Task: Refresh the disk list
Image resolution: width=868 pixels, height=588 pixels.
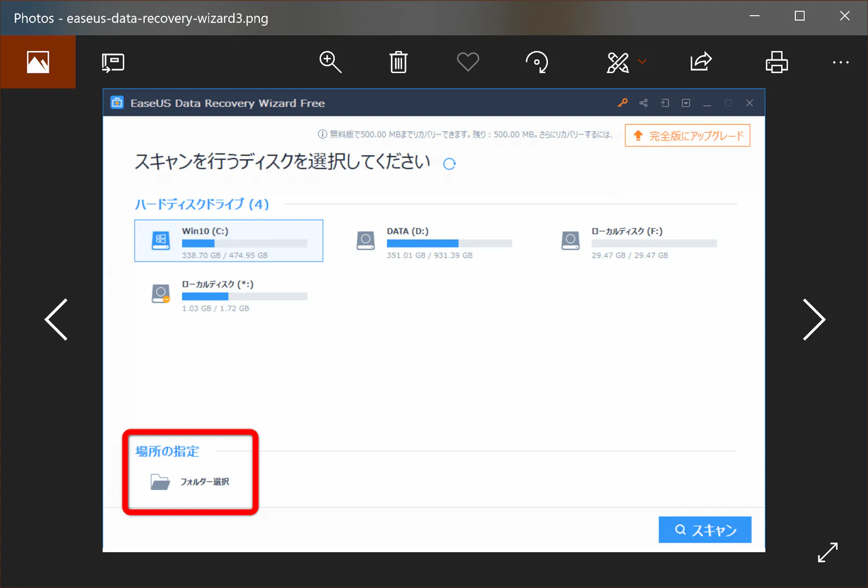Action: pos(449,164)
